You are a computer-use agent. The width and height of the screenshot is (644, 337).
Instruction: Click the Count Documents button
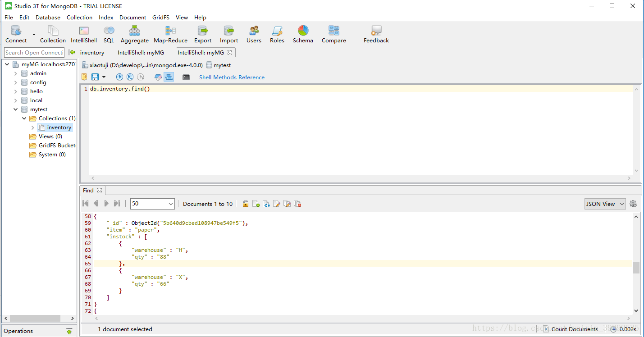570,329
